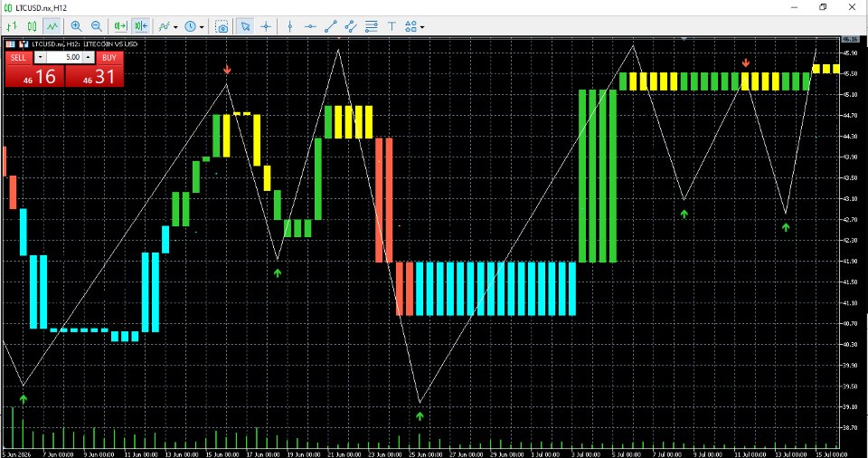Screen dimensions: 868x458
Task: Click the buy price 46 31 tile
Action: click(94, 77)
